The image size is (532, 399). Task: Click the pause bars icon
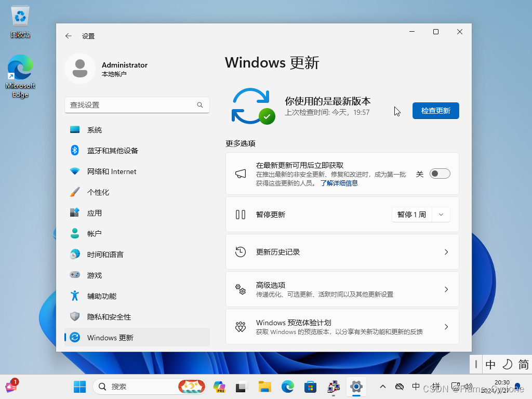[x=241, y=215]
